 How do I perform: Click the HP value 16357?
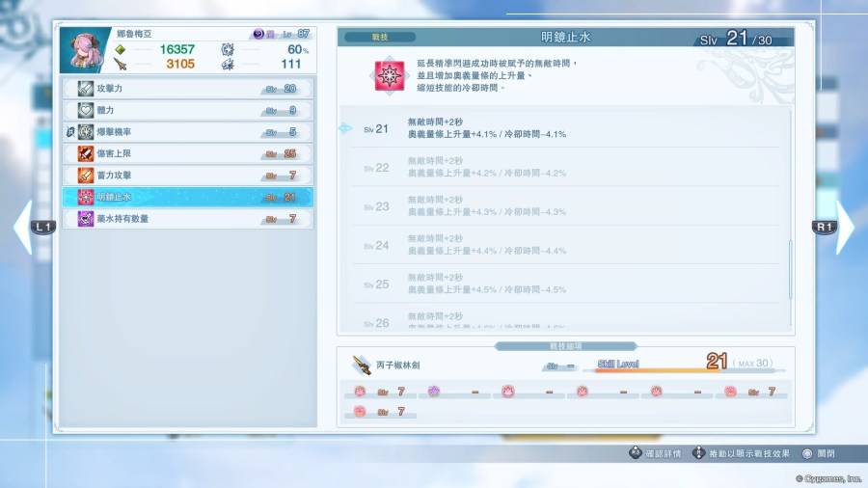tap(177, 49)
